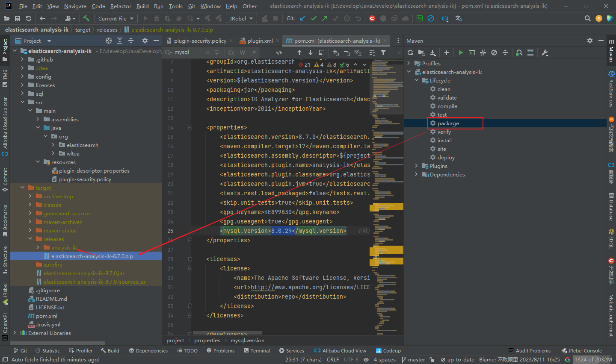616x364 pixels.
Task: Toggle Offline Mode in Maven toolbar
Action: 483,53
